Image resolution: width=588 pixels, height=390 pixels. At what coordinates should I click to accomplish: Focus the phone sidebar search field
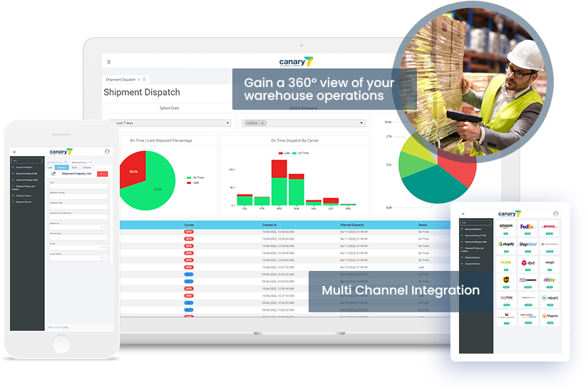tap(26, 161)
